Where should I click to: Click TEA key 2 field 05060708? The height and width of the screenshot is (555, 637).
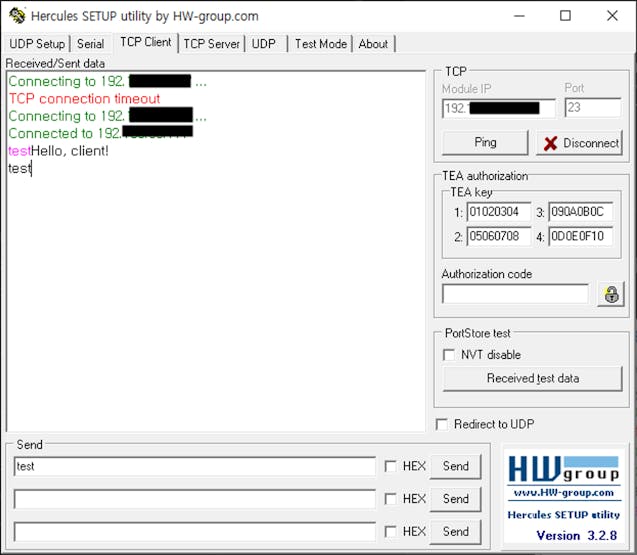[x=499, y=236]
